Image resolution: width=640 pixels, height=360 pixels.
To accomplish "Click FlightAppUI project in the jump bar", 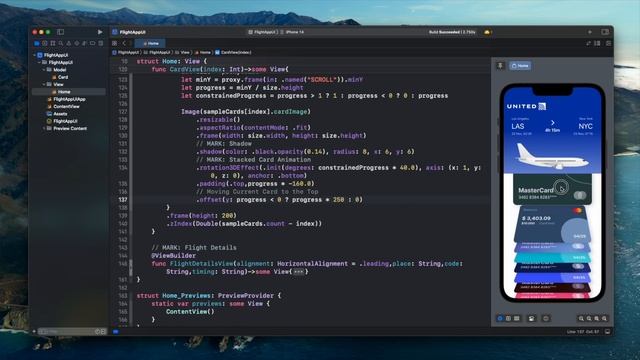I will pyautogui.click(x=126, y=52).
